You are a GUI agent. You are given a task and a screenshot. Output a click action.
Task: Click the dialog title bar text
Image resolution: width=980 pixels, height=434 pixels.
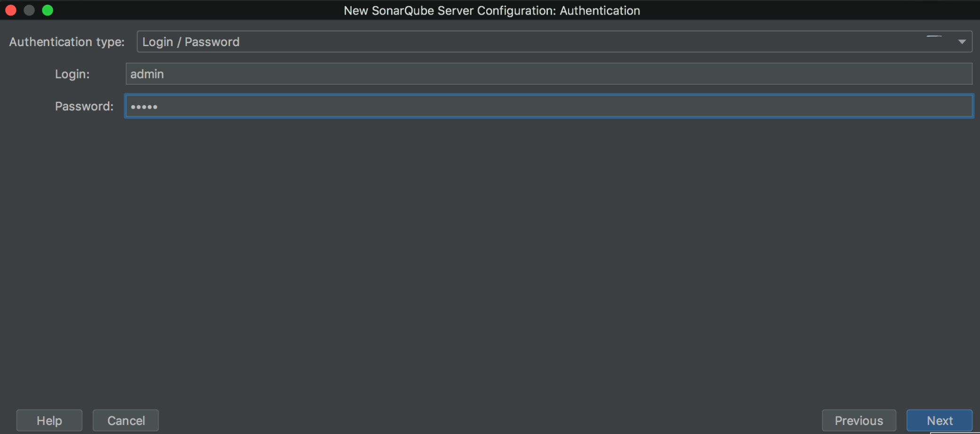point(491,10)
